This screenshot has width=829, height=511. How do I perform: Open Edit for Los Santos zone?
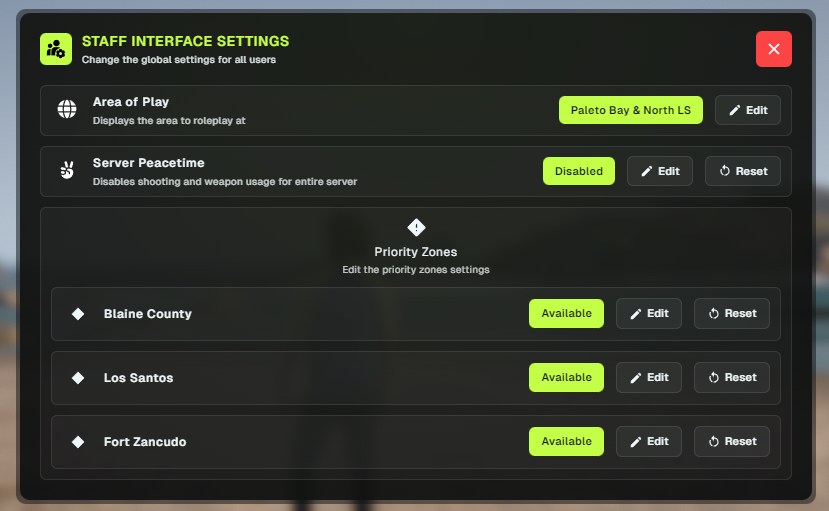click(649, 377)
